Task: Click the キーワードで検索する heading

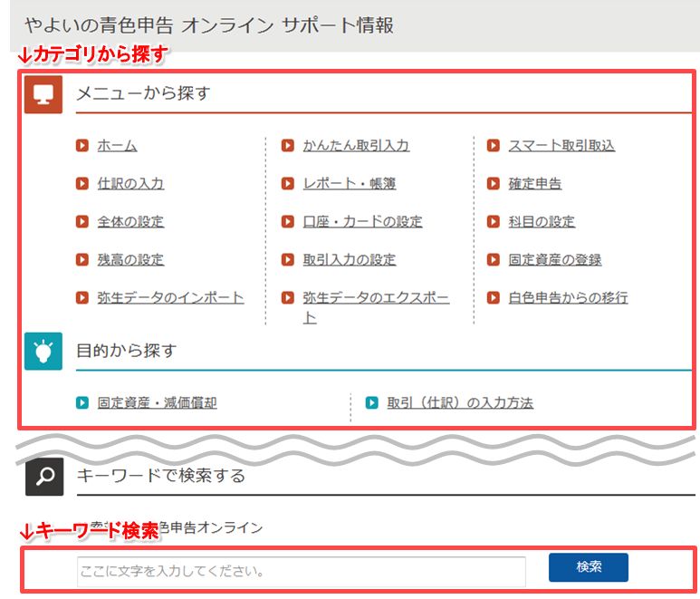Action: pyautogui.click(x=160, y=476)
